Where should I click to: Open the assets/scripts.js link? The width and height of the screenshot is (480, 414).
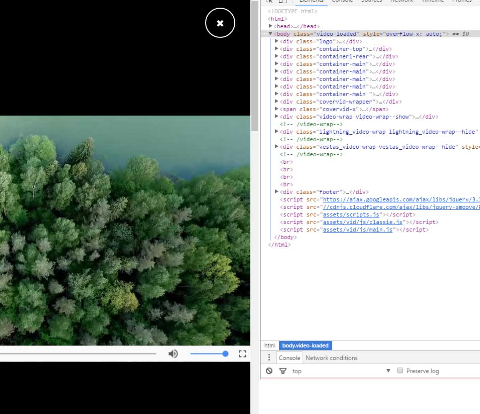click(x=351, y=214)
